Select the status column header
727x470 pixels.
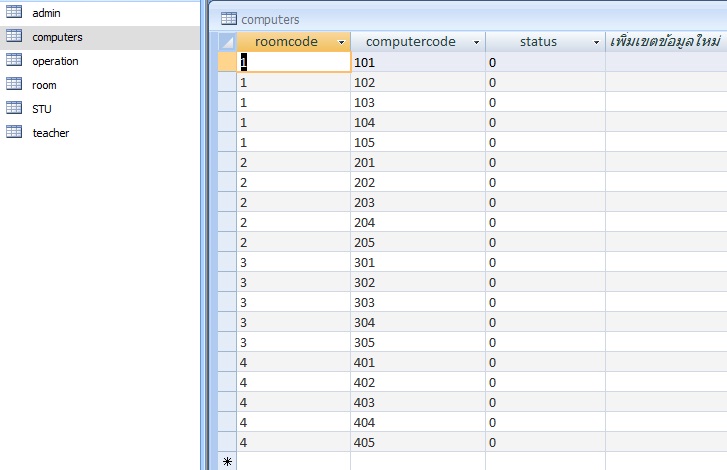click(x=538, y=42)
